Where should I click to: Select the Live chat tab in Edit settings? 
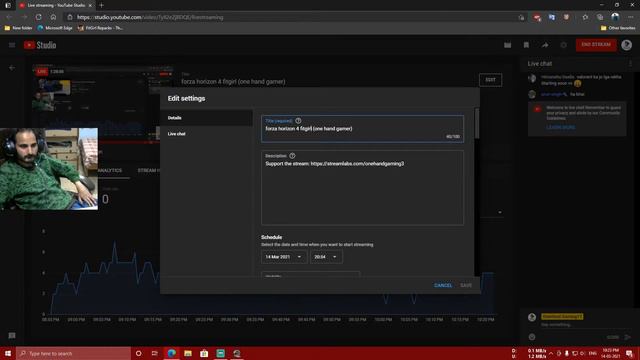207,134
